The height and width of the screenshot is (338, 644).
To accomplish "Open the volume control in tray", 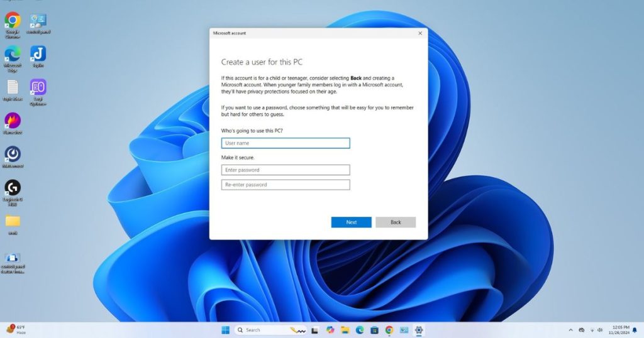I will [602, 330].
